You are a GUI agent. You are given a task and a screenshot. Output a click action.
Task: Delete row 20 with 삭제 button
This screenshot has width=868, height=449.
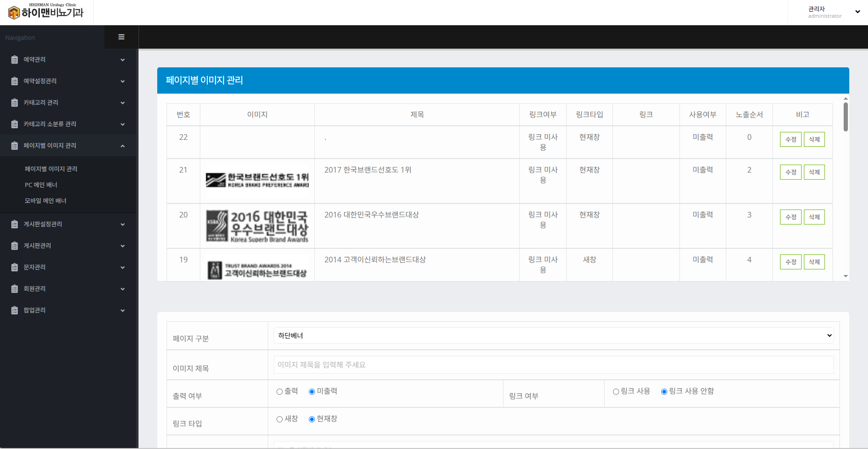pos(814,217)
